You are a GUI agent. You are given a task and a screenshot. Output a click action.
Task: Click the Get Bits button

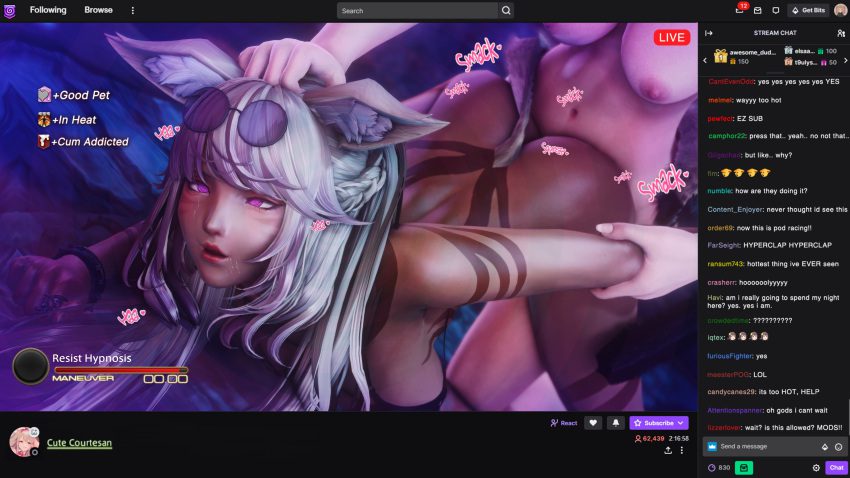(808, 10)
